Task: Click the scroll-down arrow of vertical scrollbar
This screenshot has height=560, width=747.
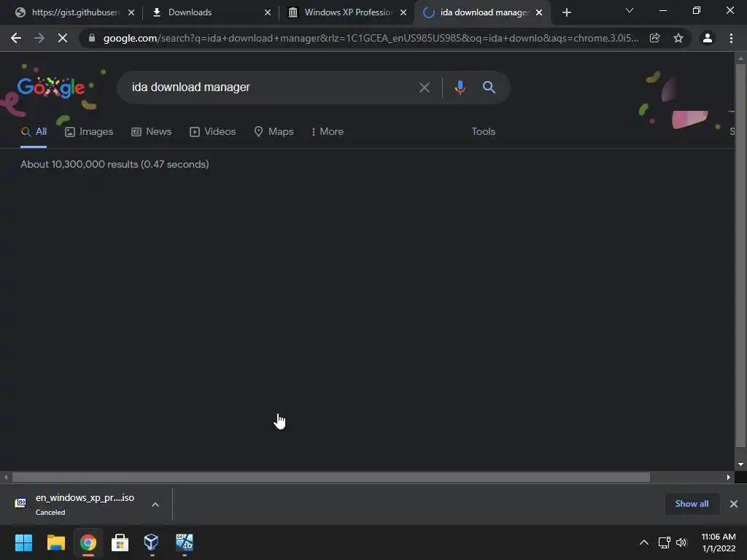Action: click(740, 464)
